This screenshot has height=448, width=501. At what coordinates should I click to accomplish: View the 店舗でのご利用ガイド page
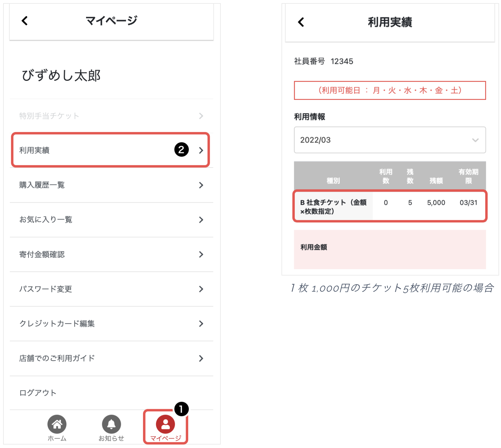pyautogui.click(x=111, y=358)
